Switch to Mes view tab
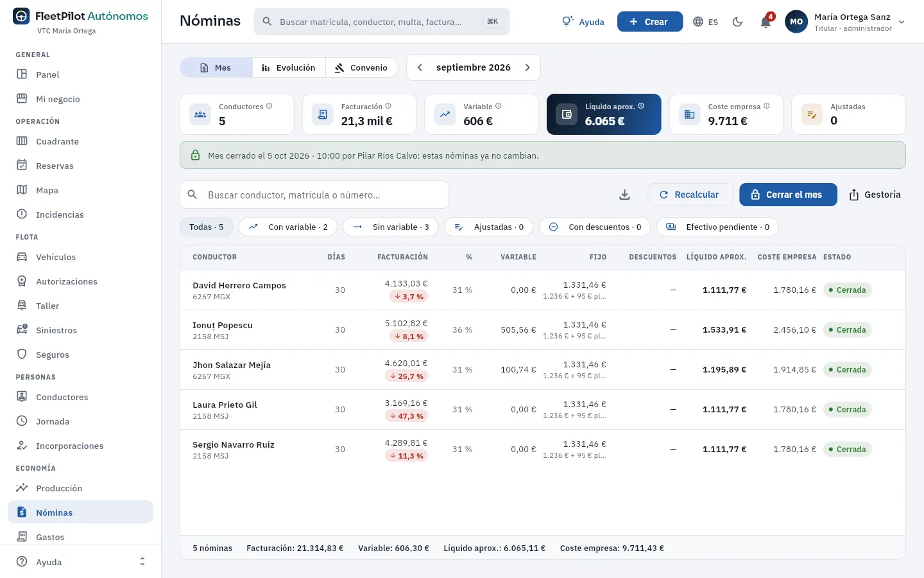The image size is (924, 578). click(216, 67)
